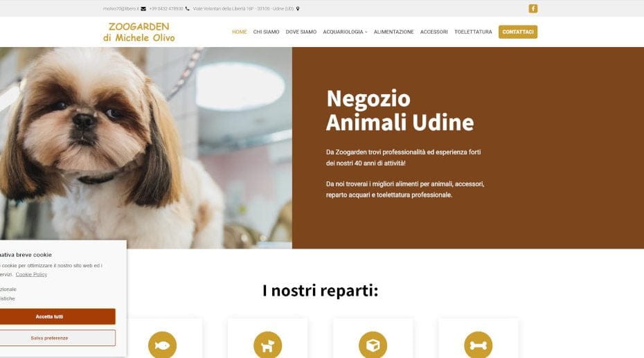Select the box accessories icon

pyautogui.click(x=373, y=346)
